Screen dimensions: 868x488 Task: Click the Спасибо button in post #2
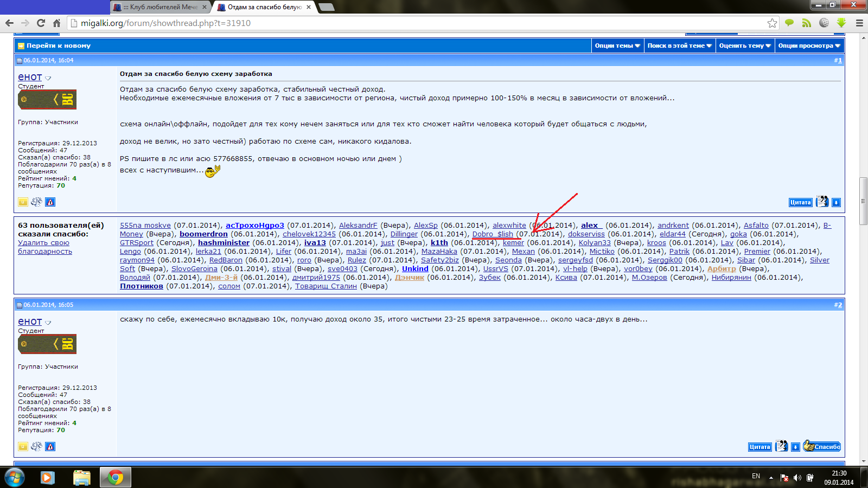[x=822, y=446]
